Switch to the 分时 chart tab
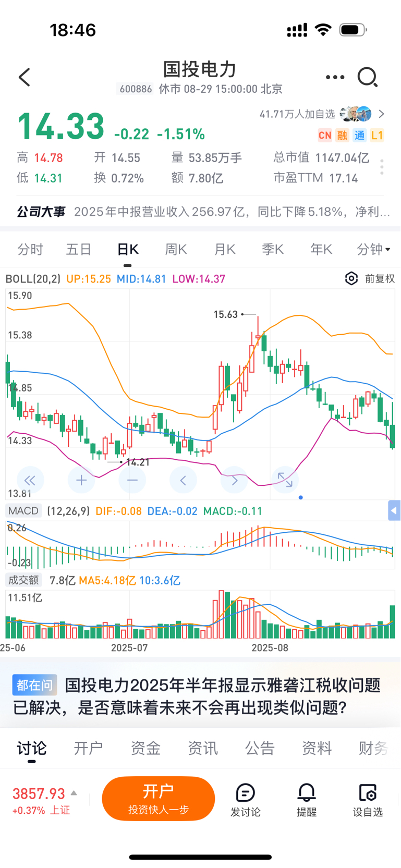This screenshot has height=868, width=401. pos(30,249)
